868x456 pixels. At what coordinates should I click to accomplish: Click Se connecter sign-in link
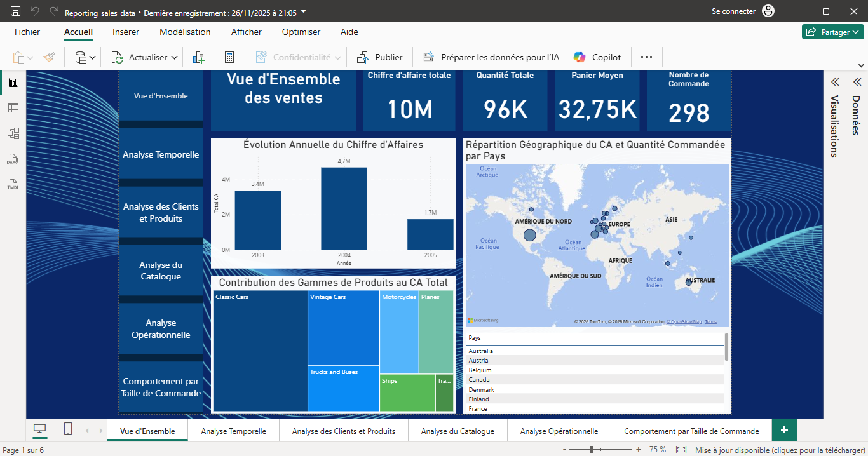pyautogui.click(x=733, y=11)
